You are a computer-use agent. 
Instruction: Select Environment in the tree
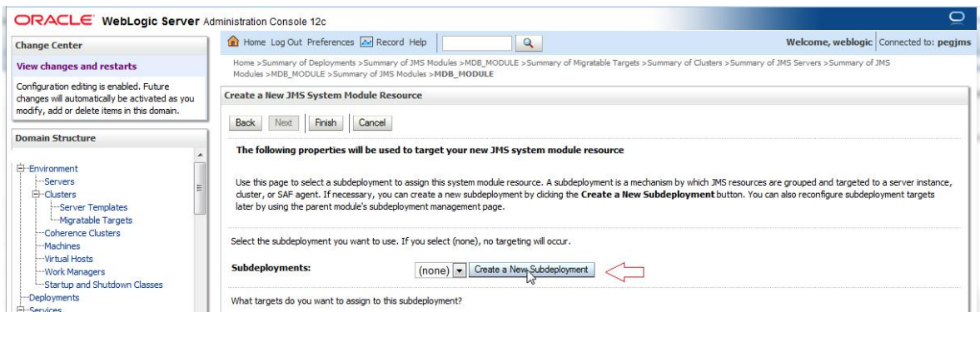tap(53, 168)
